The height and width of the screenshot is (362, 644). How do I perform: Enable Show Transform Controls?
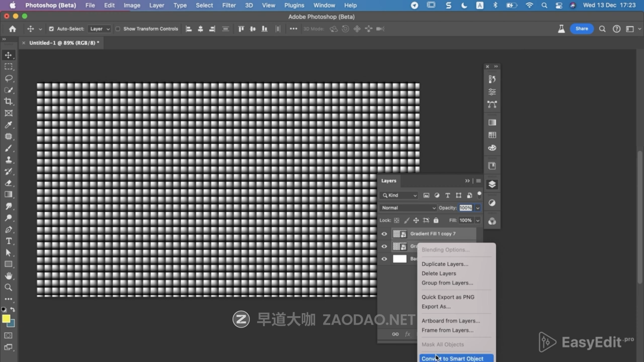coord(119,29)
